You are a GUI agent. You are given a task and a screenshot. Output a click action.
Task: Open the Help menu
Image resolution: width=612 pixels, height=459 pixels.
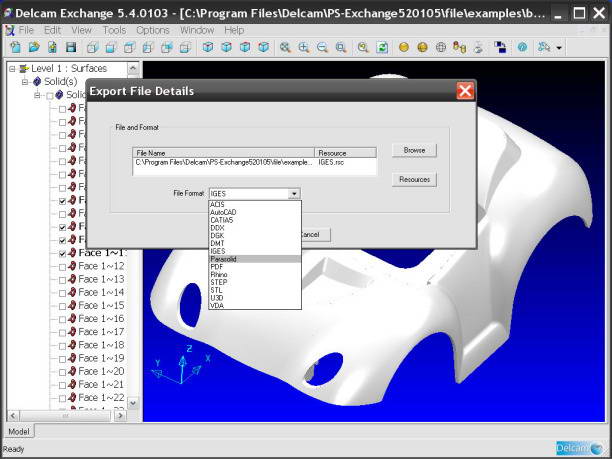coord(234,30)
